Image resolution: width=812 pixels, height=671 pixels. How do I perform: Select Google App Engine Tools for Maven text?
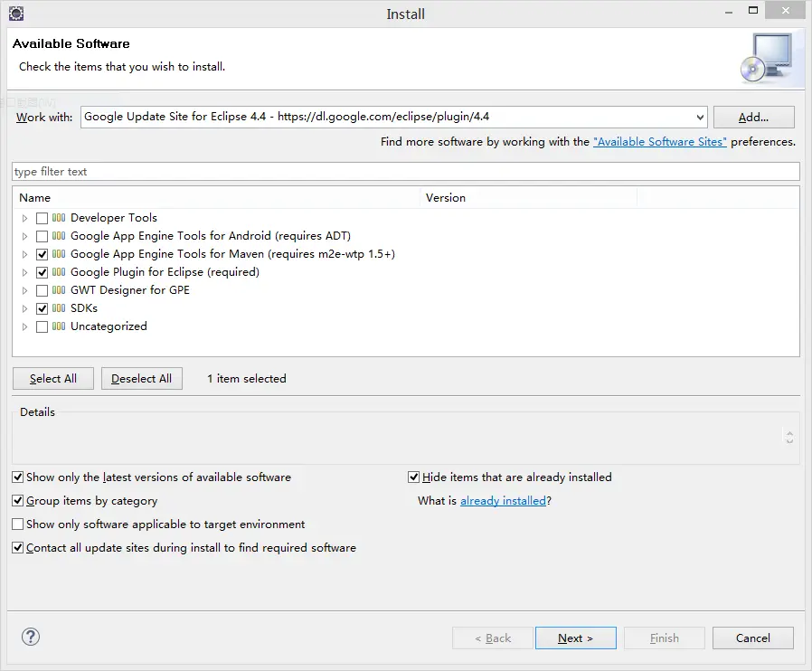tap(232, 254)
